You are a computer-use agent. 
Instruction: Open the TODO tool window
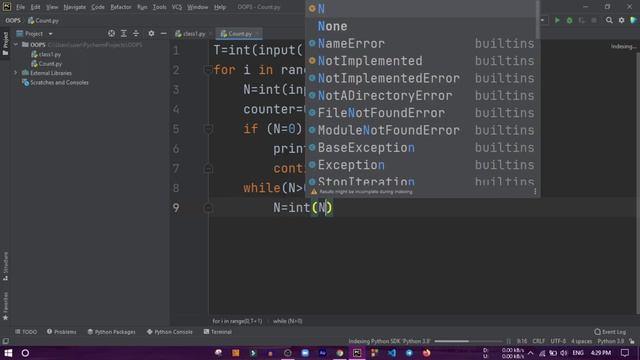[26, 332]
